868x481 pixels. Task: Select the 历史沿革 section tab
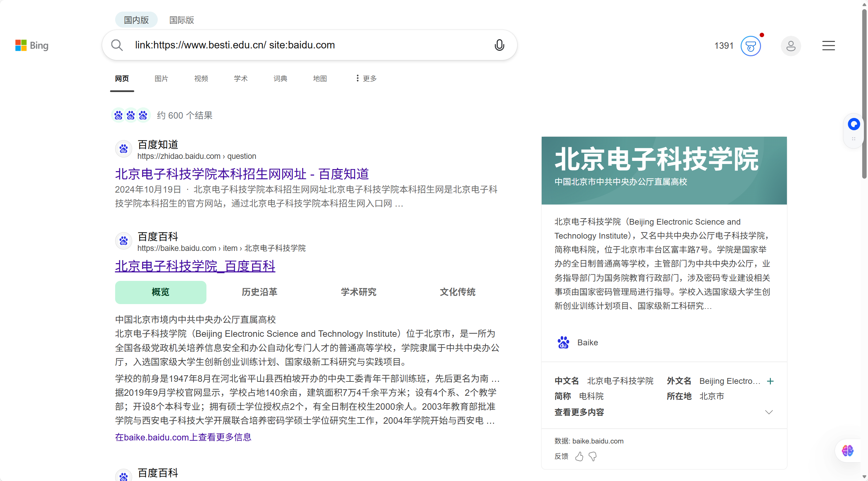pos(260,292)
